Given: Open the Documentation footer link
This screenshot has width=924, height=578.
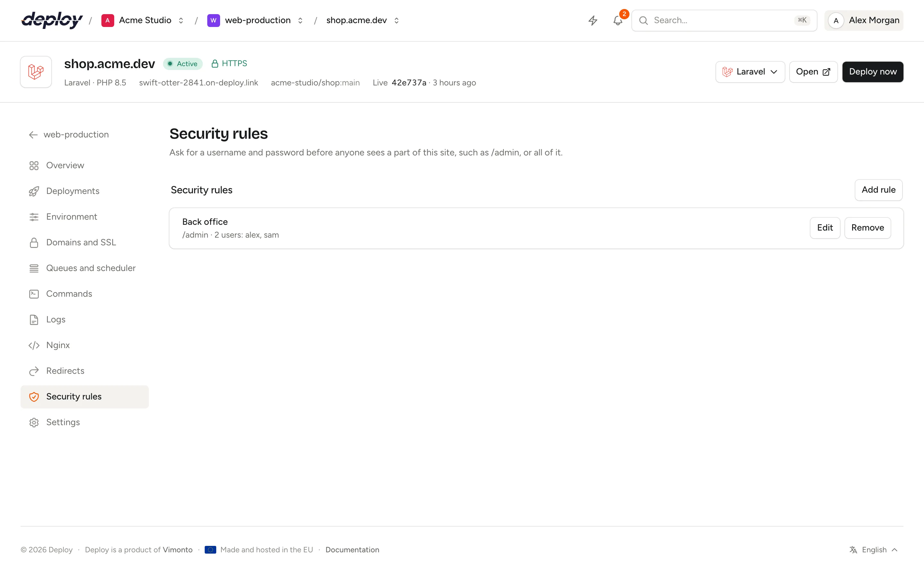Looking at the screenshot, I should [352, 550].
